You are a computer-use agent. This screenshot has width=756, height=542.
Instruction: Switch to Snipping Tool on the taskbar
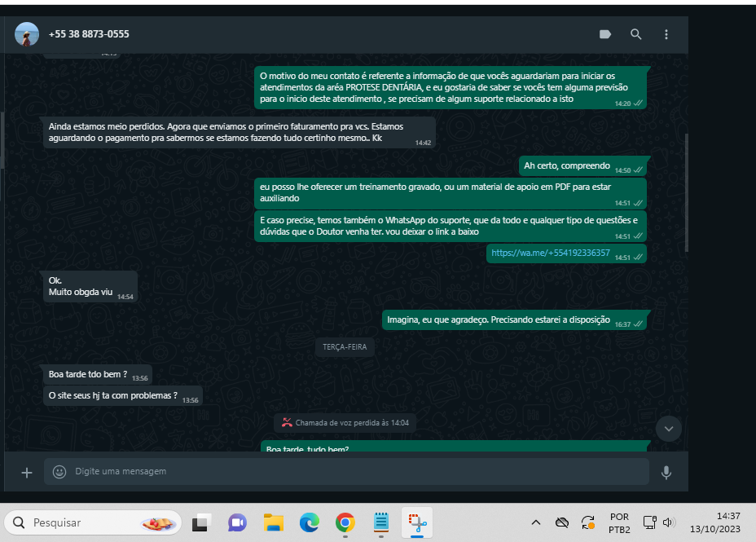[417, 522]
